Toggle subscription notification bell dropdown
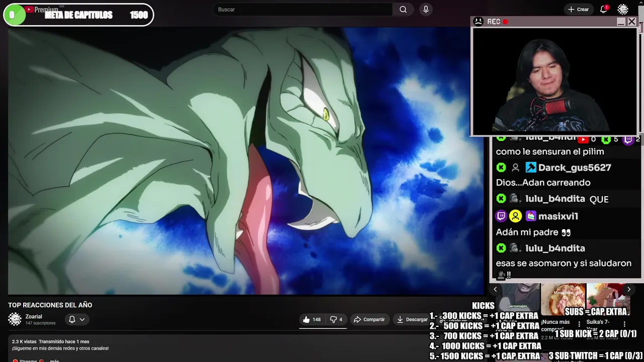Screen dimensions: 644x362 [76, 319]
